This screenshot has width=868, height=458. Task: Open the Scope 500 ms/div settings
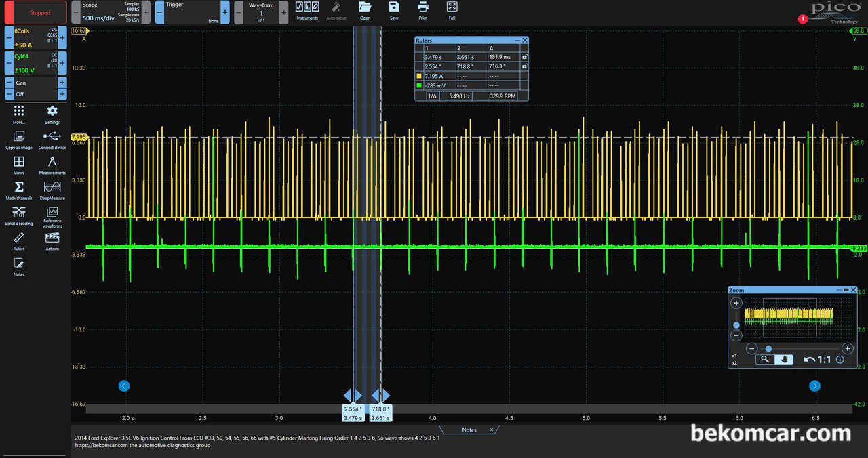coord(111,12)
